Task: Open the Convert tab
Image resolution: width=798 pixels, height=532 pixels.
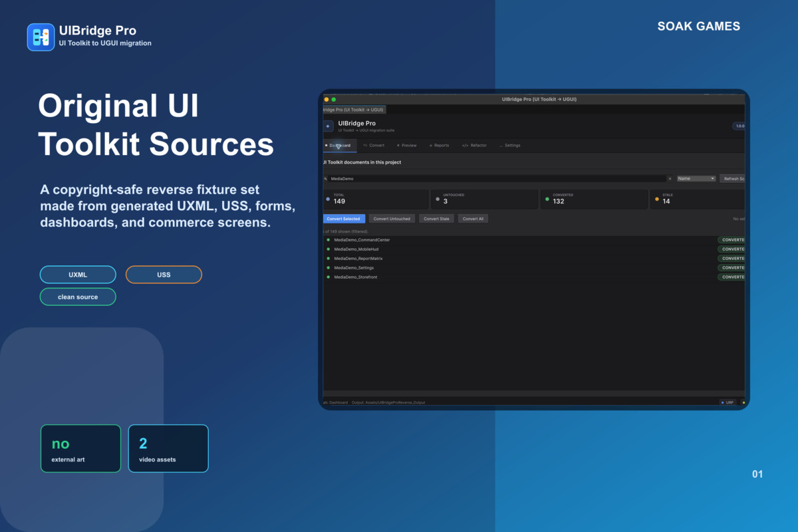Action: tap(374, 146)
